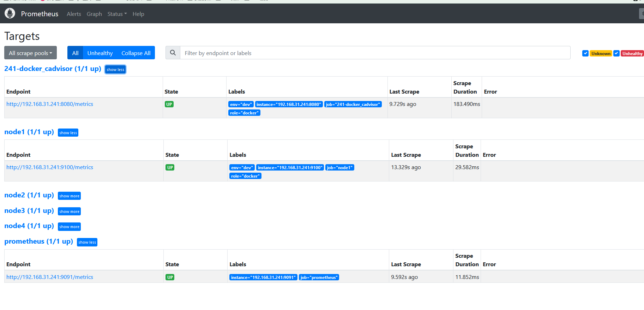Screen dimensions: 644x310
Task: Select the Unhealthy filter button
Action: pos(100,53)
